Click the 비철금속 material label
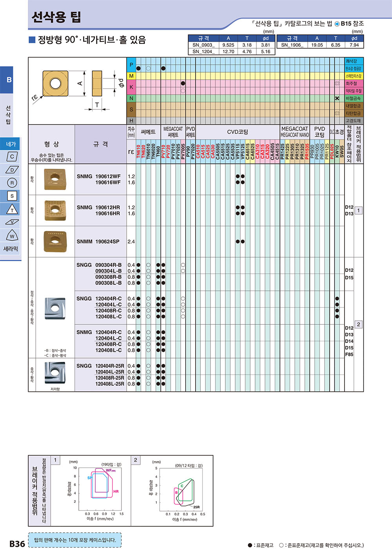The height and width of the screenshot is (555, 392). click(x=354, y=98)
